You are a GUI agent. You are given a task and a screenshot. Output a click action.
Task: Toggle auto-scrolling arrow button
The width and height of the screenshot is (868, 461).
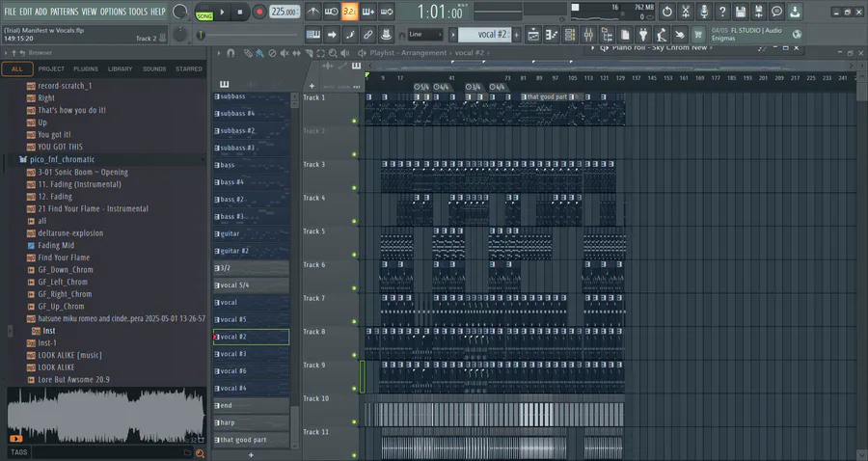pos(332,35)
